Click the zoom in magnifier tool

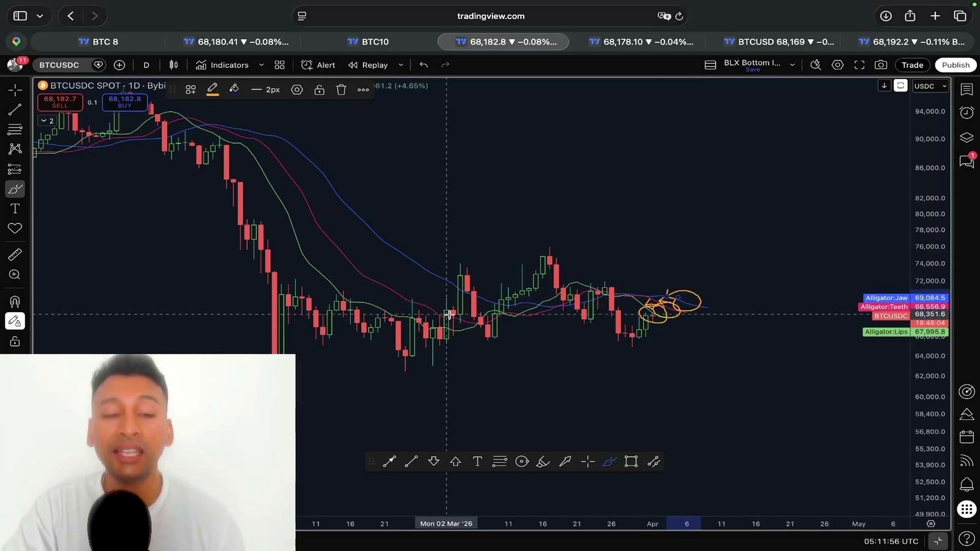15,275
